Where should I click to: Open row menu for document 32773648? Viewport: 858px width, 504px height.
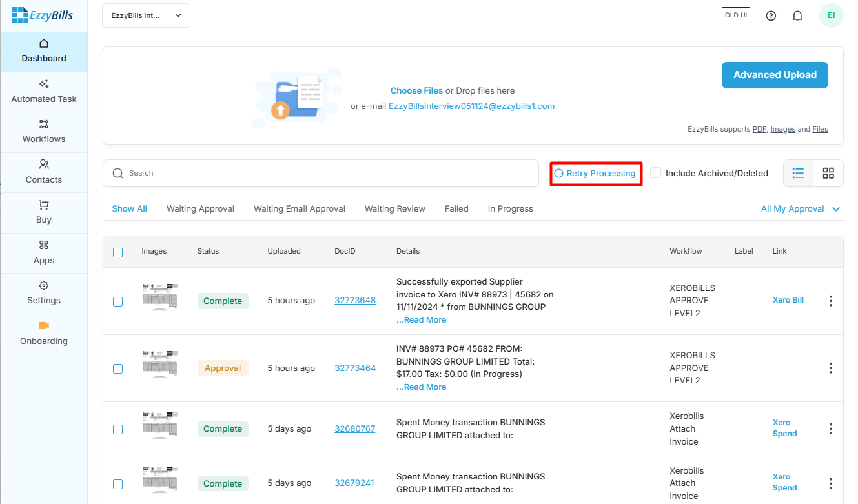tap(831, 301)
